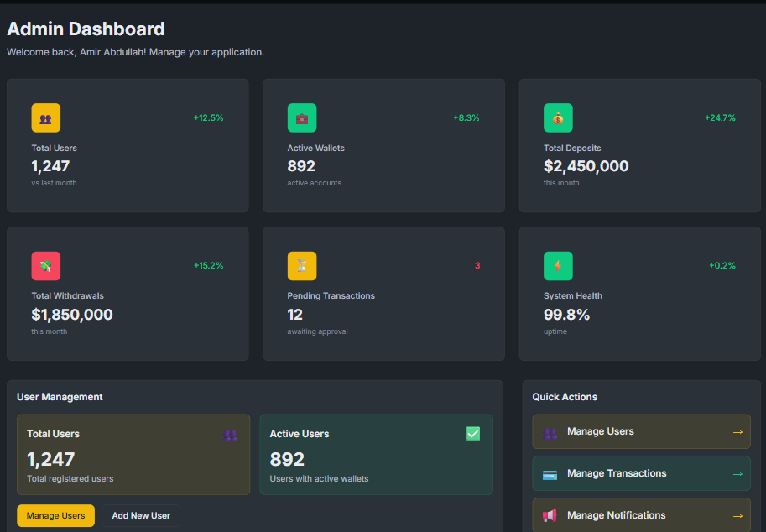
Task: Click the Total Withdrawals card icon
Action: click(x=45, y=265)
